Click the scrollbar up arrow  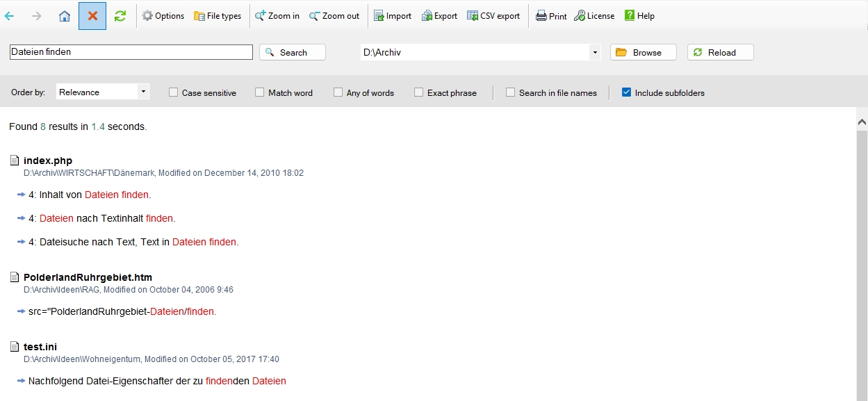[x=862, y=122]
